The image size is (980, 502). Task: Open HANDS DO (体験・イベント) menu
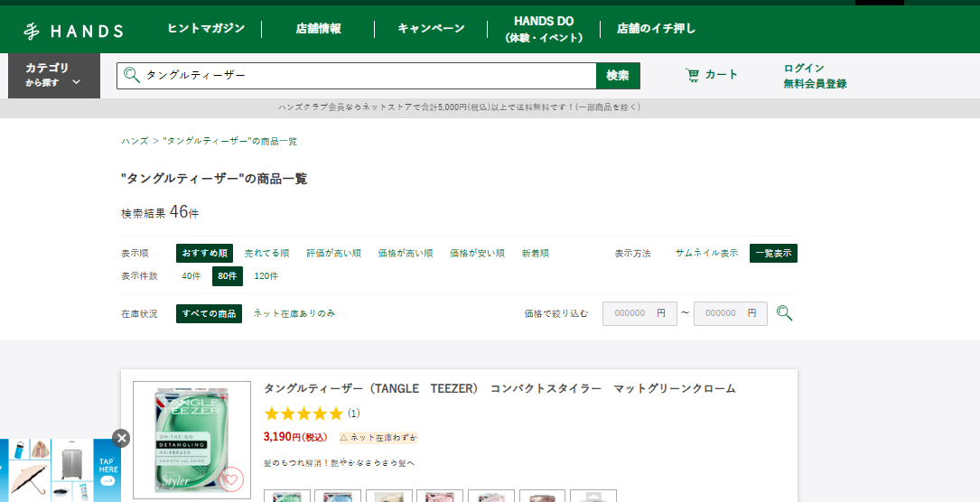544,30
